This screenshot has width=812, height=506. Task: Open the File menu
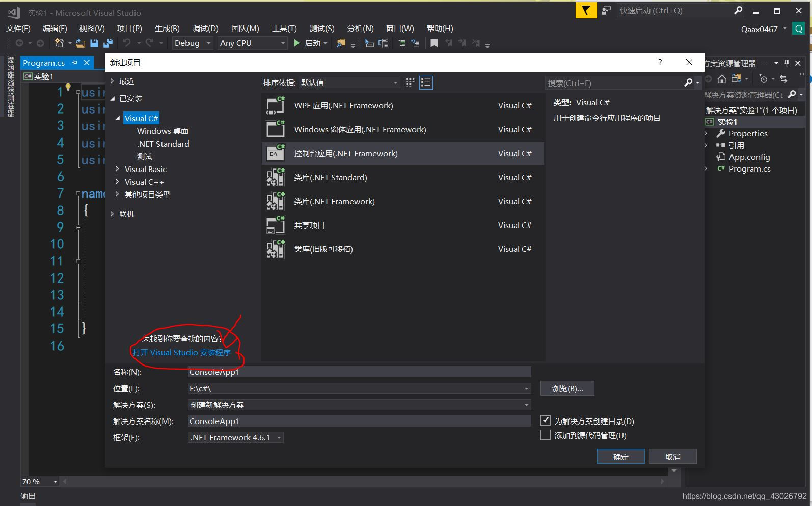point(18,29)
